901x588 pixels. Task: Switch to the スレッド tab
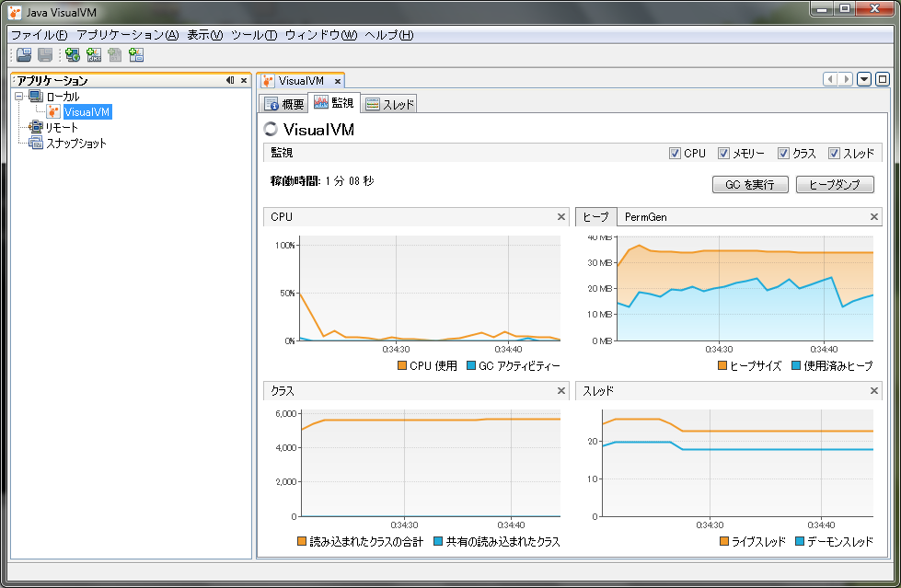[x=389, y=104]
